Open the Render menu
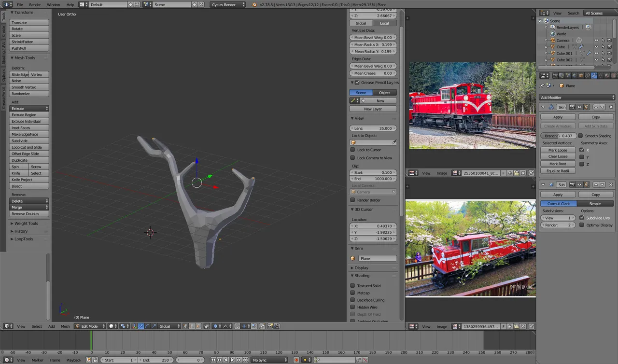This screenshot has width=618, height=364. (x=35, y=4)
